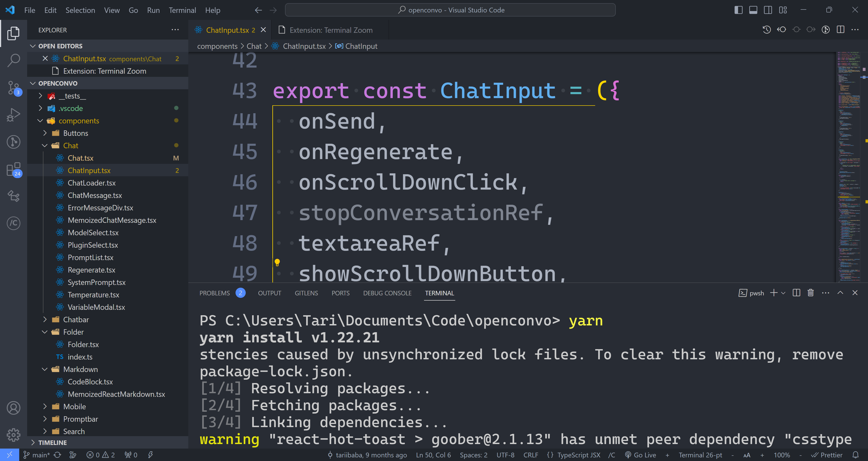This screenshot has height=461, width=868.
Task: Maximize the terminal panel size
Action: pyautogui.click(x=840, y=293)
